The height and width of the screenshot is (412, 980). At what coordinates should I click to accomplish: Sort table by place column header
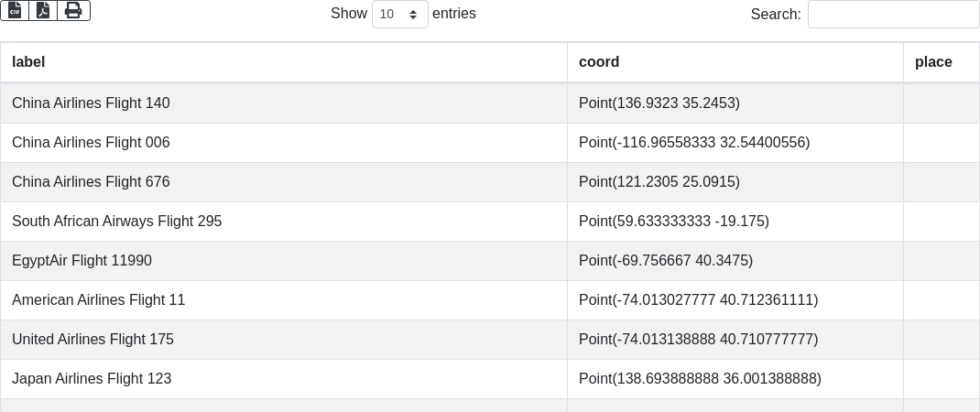(x=942, y=62)
